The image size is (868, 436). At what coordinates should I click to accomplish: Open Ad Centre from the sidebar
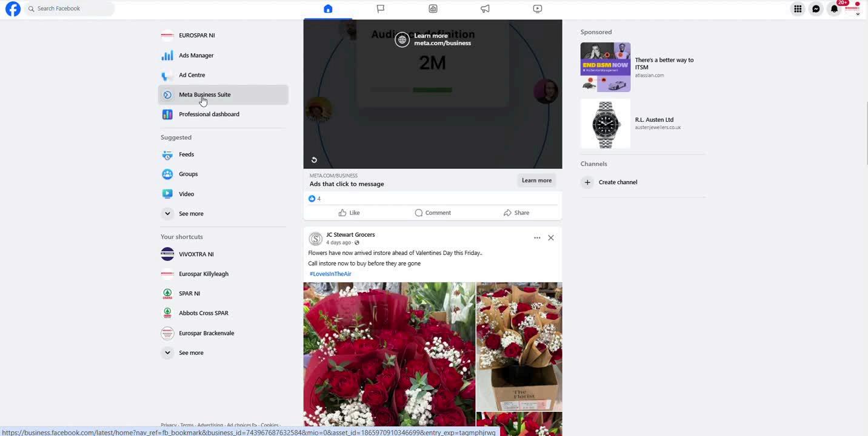(x=223, y=75)
